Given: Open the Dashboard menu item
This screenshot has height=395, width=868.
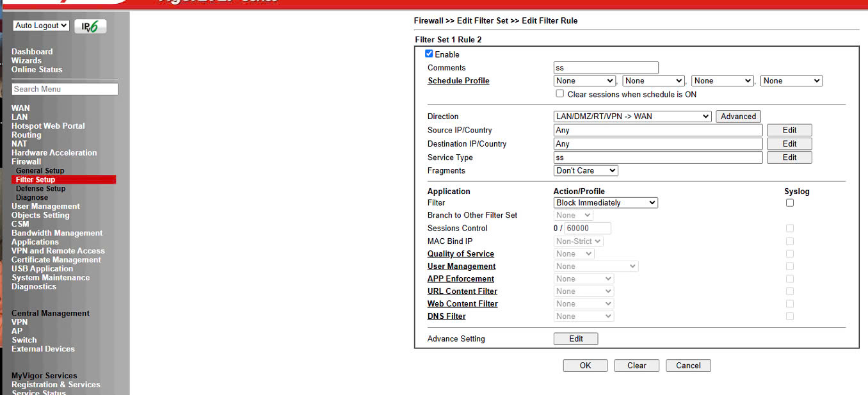Looking at the screenshot, I should (x=32, y=52).
